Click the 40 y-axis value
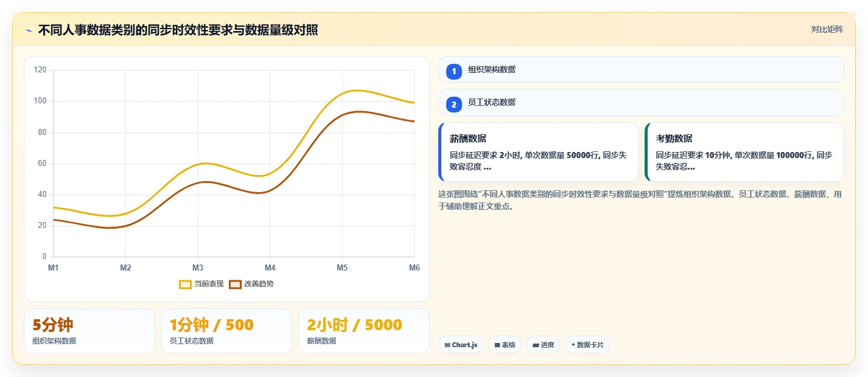This screenshot has height=377, width=868. coord(42,195)
